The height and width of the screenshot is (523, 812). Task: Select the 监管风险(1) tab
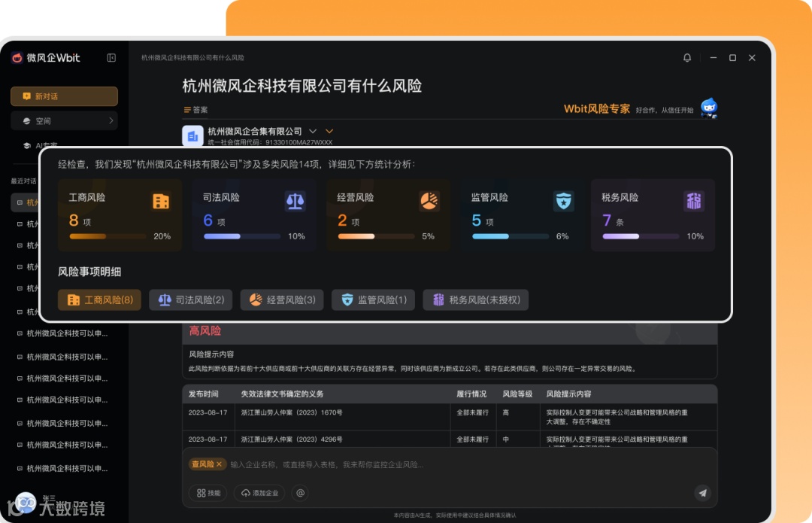click(373, 300)
